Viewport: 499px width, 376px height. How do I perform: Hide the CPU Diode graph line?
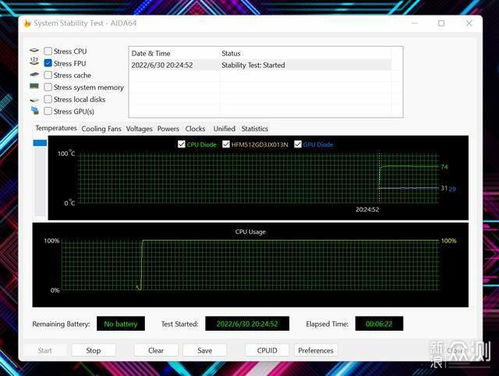click(181, 144)
